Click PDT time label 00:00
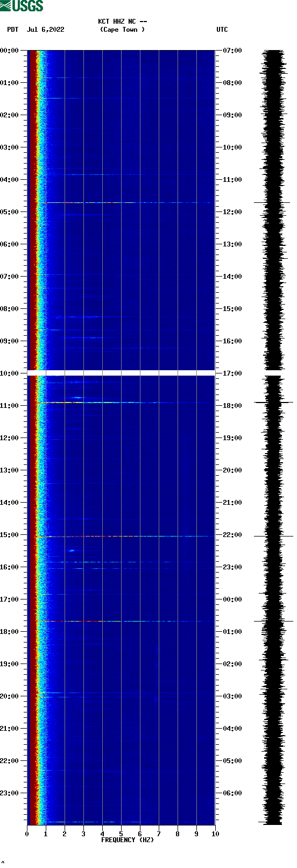 [x=10, y=51]
